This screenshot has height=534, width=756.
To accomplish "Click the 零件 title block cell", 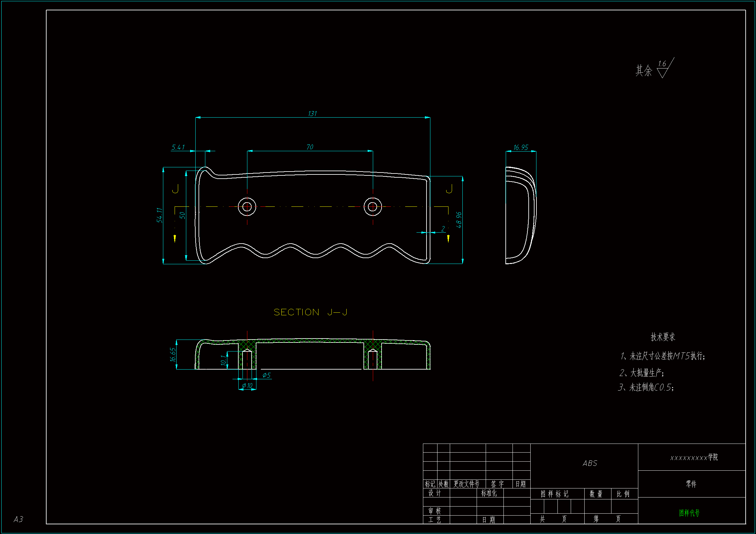I will pyautogui.click(x=691, y=484).
